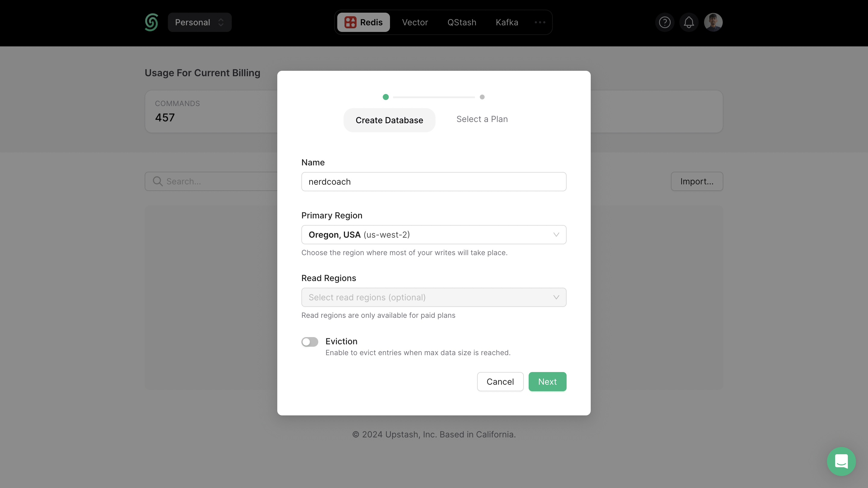Click the green step progress indicator
The image size is (868, 488).
386,97
